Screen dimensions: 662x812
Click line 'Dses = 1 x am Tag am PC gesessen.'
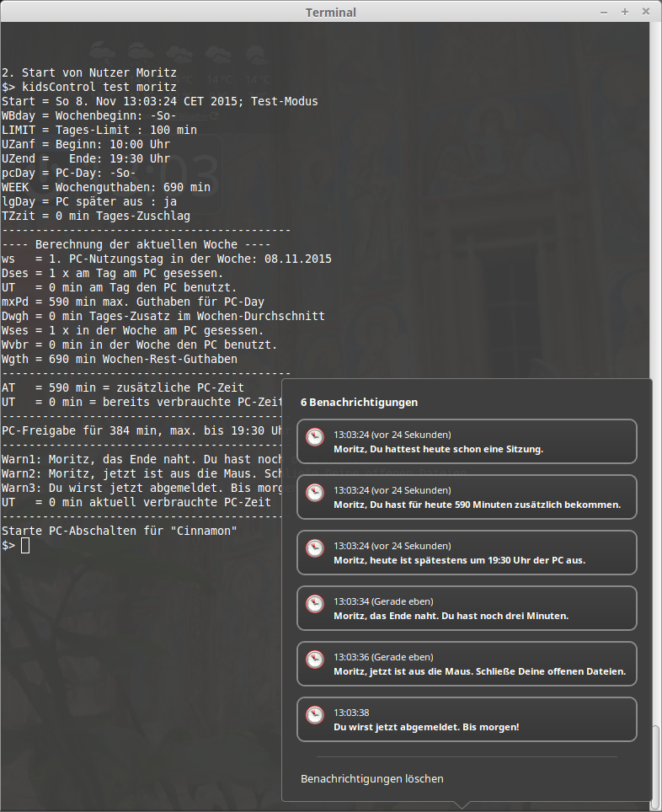[x=112, y=274]
